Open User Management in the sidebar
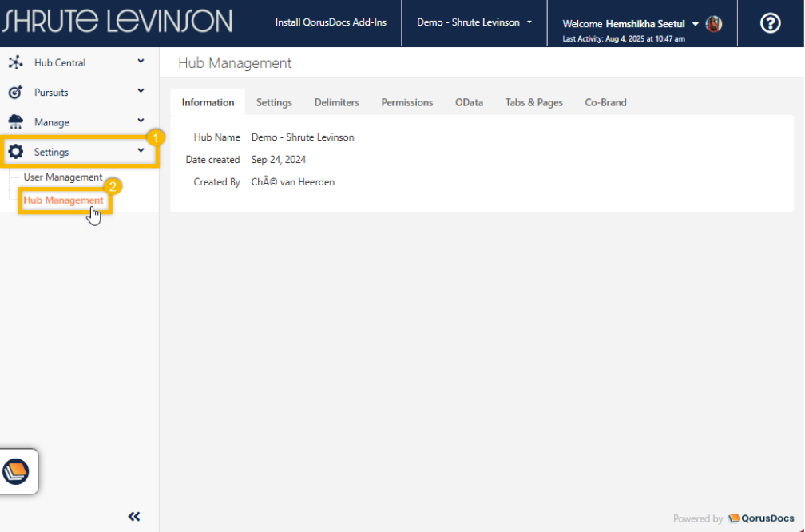 (63, 177)
